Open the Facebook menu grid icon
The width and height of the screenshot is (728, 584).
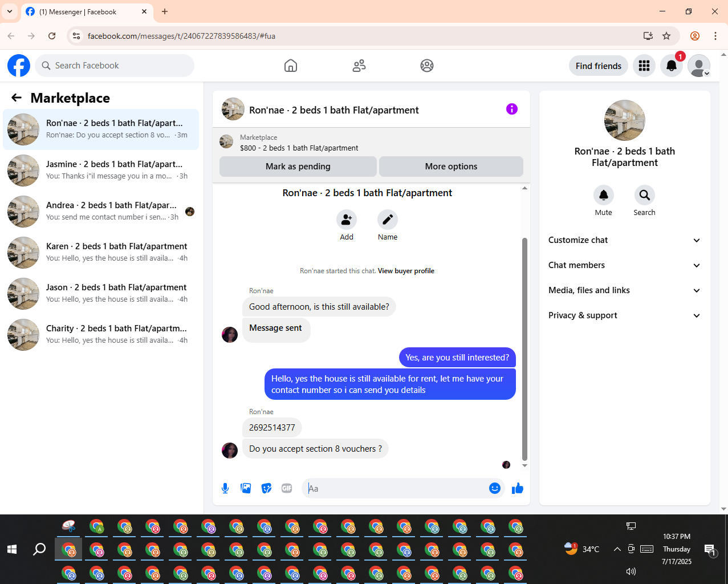point(644,66)
